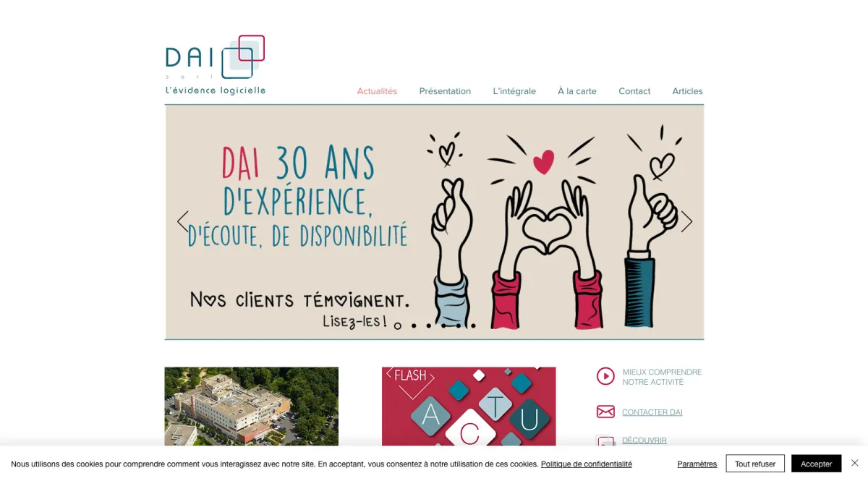Go to previous slide with left arrow

183,221
